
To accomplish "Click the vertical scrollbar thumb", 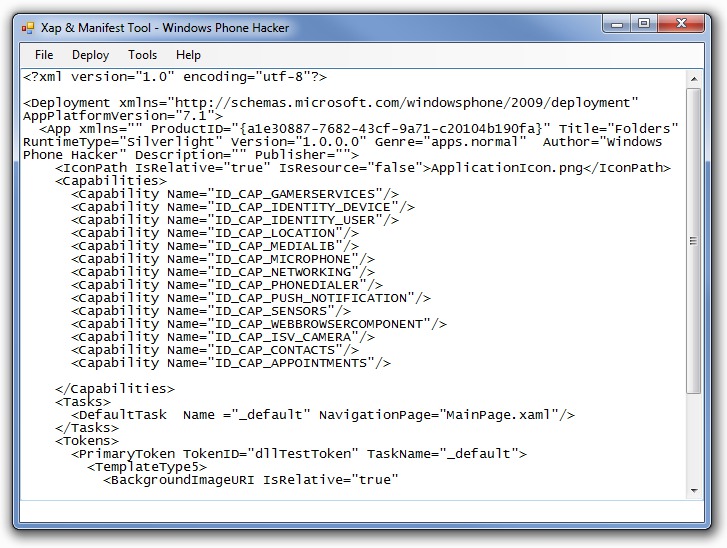I will [x=694, y=241].
